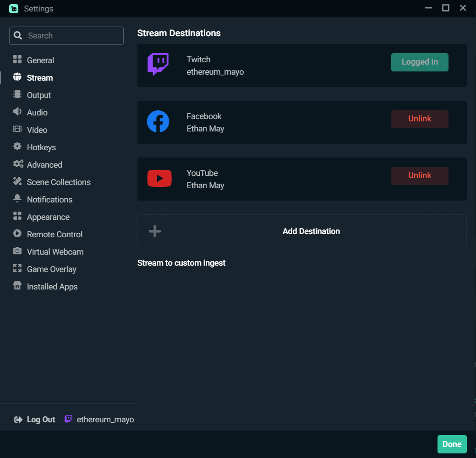Click the Notifications bell icon
This screenshot has width=476, height=458.
point(17,199)
